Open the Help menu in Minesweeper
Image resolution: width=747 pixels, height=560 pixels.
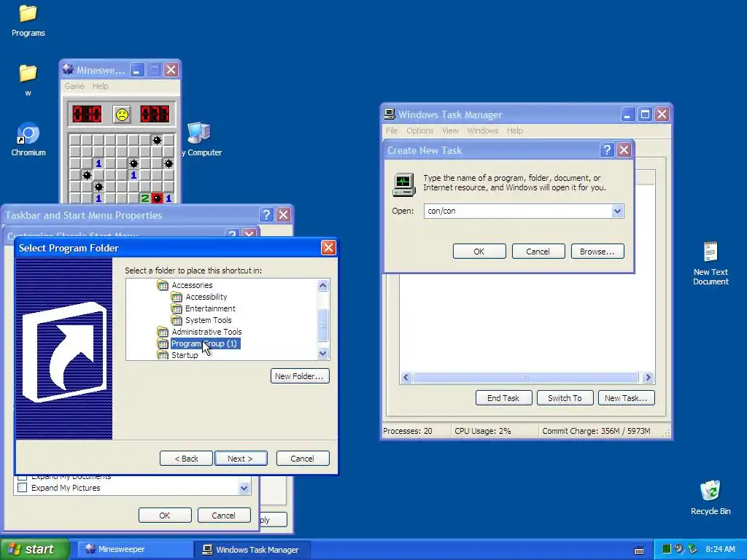click(x=100, y=86)
